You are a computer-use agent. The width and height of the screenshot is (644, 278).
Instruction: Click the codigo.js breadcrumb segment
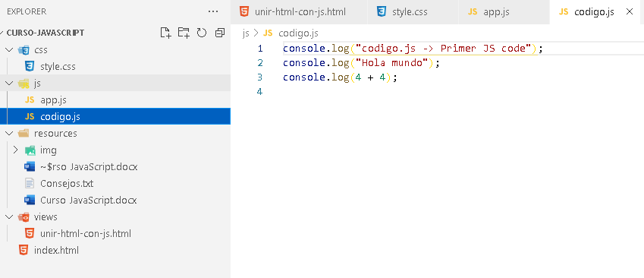298,33
